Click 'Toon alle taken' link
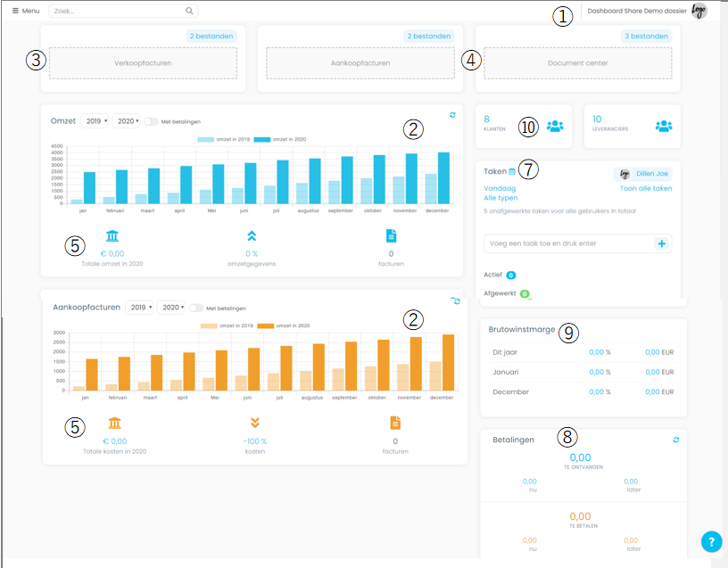Viewport: 728px width, 568px height. pyautogui.click(x=646, y=188)
